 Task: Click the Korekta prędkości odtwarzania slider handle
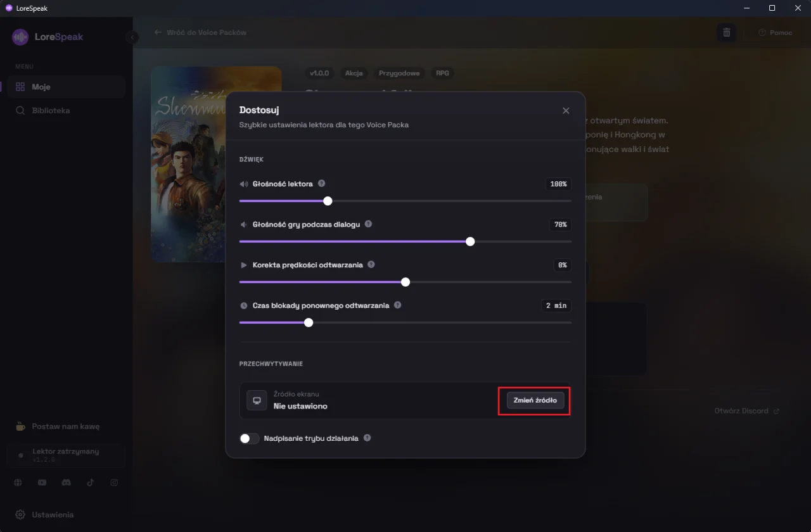405,282
